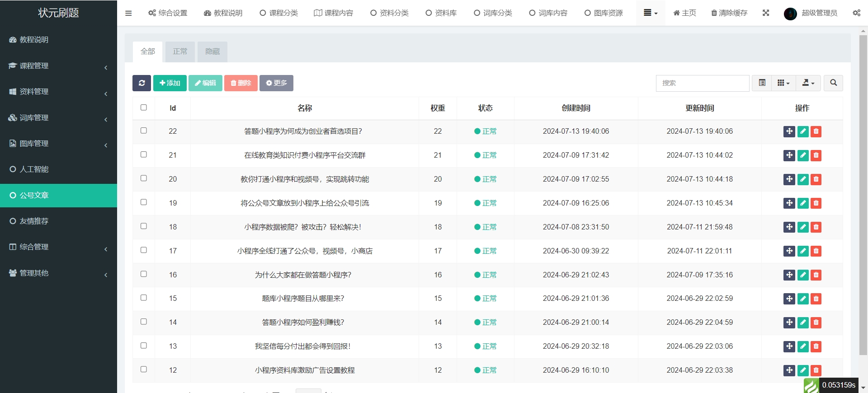Image resolution: width=868 pixels, height=393 pixels.
Task: Click the red 删除 toolbar button
Action: tap(241, 83)
